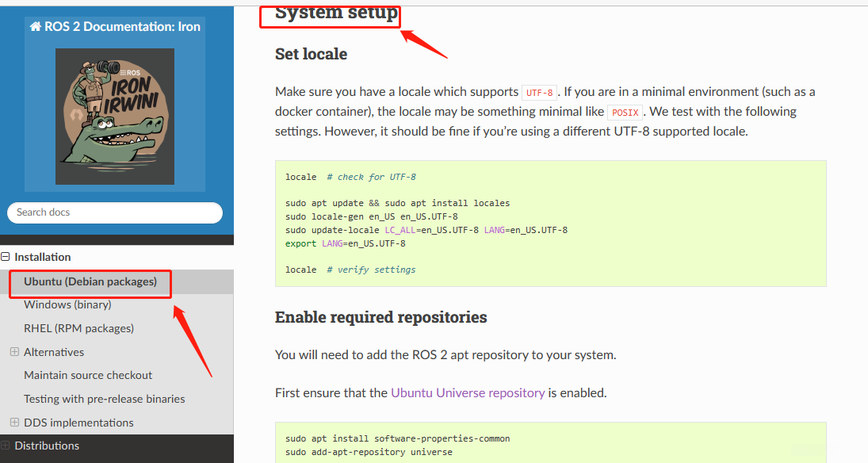Open Windows (binary) installation page
This screenshot has height=463, width=868.
point(67,305)
